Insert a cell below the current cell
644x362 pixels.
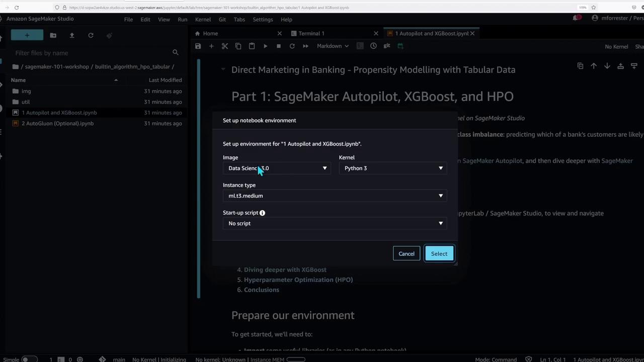(634, 66)
